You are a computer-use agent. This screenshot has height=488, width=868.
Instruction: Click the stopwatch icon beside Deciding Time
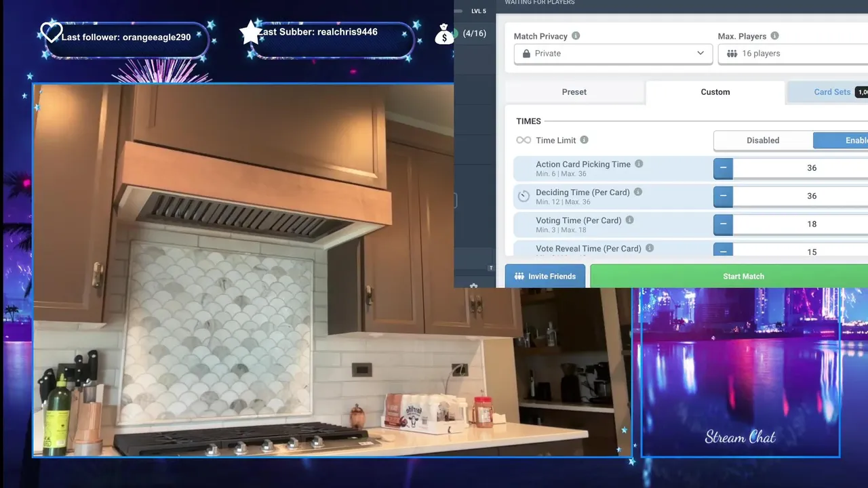pyautogui.click(x=524, y=196)
